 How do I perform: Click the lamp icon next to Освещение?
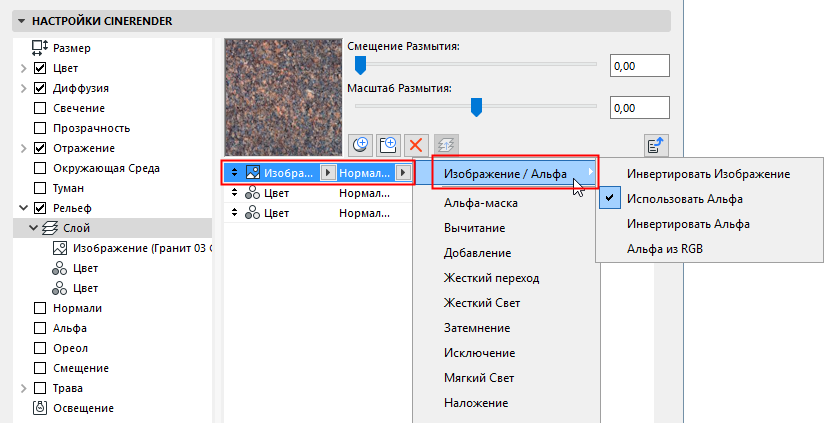tap(40, 408)
